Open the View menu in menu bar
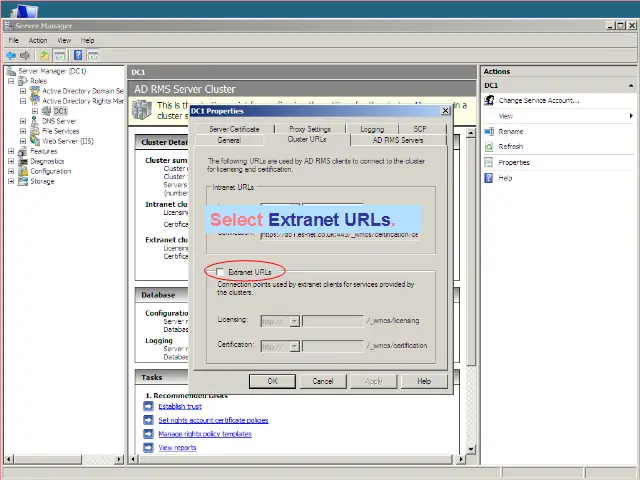The image size is (640, 480). [64, 40]
